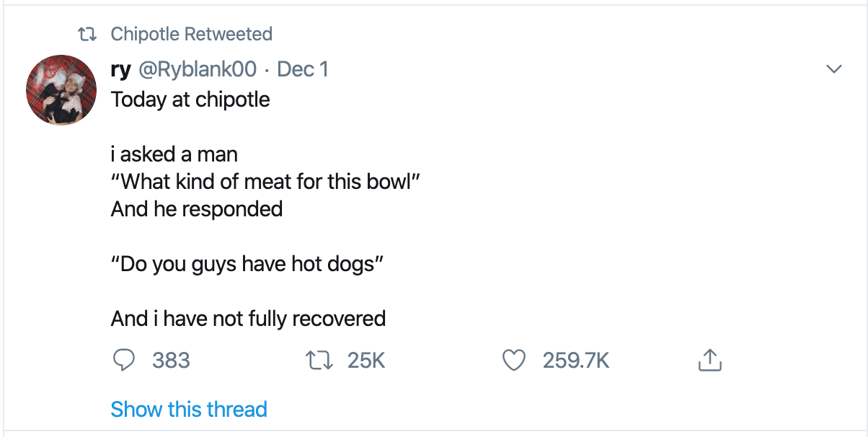Open the tweet via the Dec 1 timestamp
This screenshot has height=437, width=868.
[303, 69]
